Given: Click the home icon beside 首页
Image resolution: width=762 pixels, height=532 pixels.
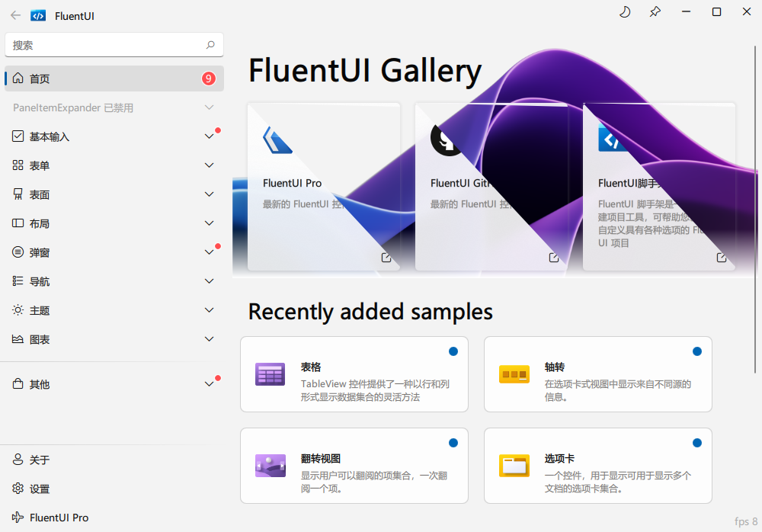Looking at the screenshot, I should pos(18,79).
